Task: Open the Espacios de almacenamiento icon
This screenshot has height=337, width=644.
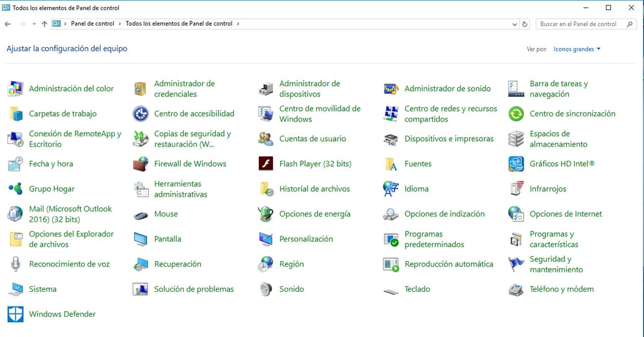Action: click(x=516, y=139)
